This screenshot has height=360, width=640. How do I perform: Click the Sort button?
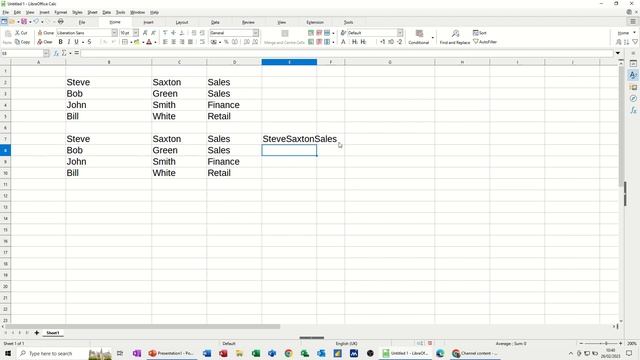[480, 33]
